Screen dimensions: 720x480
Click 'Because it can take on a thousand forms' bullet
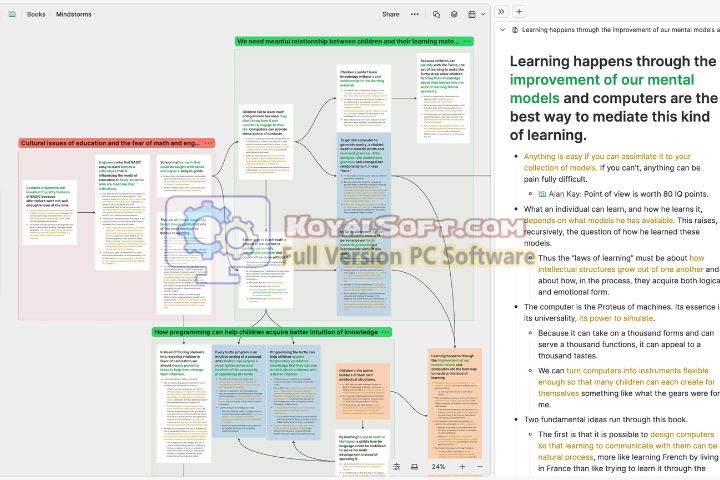(x=626, y=344)
